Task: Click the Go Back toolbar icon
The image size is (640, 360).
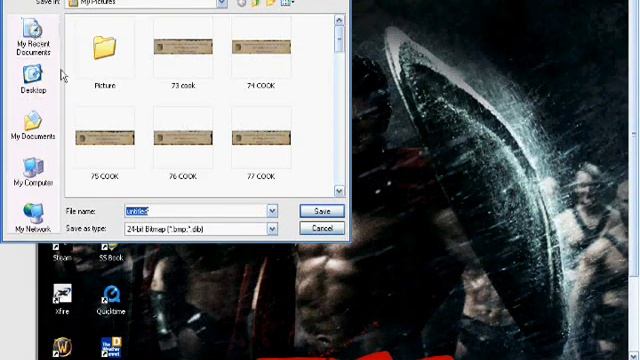Action: tap(242, 3)
